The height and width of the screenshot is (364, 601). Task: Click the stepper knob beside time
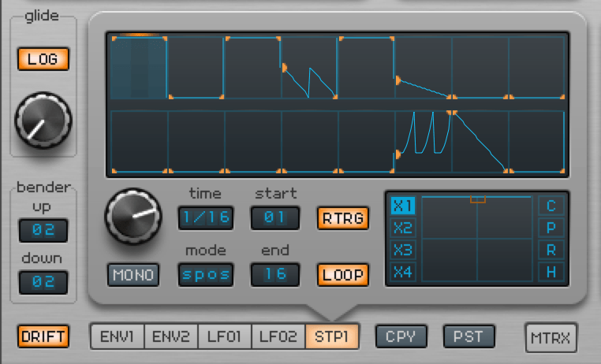tap(133, 216)
